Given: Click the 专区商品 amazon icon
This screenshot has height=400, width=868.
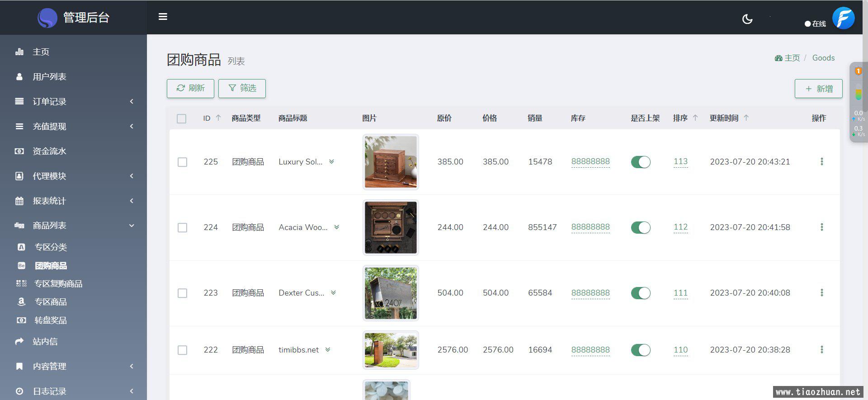Looking at the screenshot, I should tap(21, 302).
